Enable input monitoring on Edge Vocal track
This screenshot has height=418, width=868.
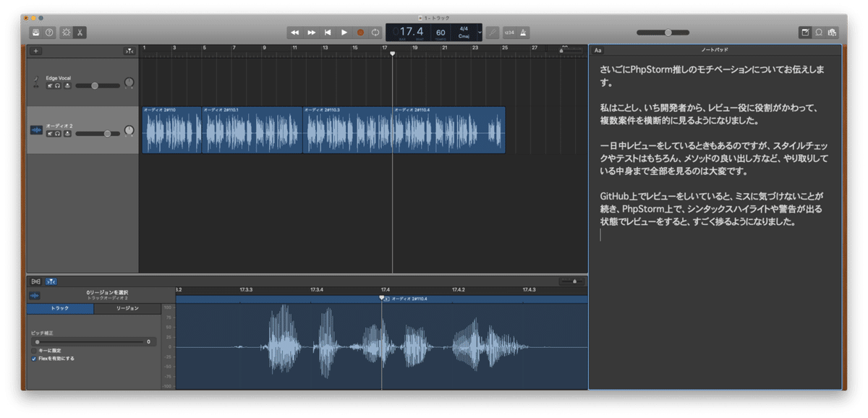(x=67, y=85)
